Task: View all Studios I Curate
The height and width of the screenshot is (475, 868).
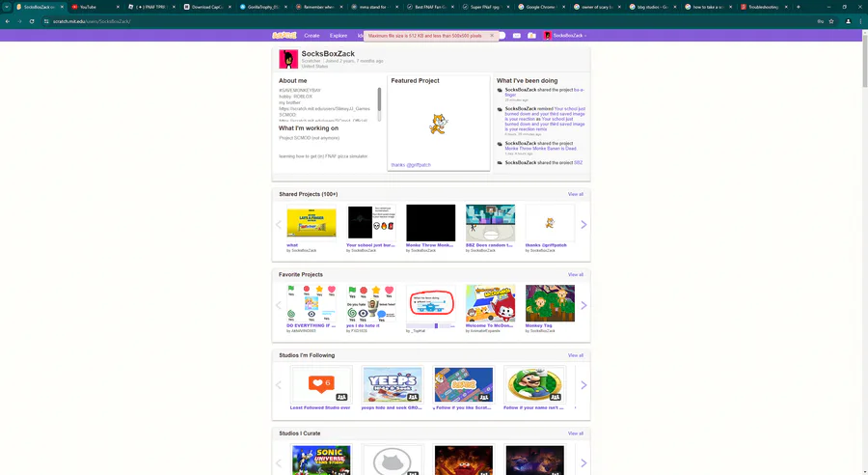Action: coord(575,433)
